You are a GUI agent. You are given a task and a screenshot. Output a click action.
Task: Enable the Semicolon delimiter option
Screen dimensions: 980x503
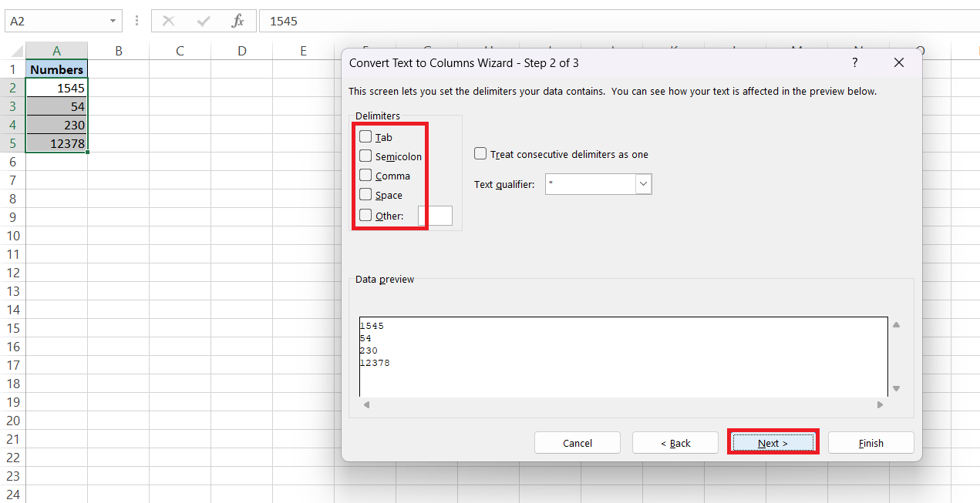pyautogui.click(x=365, y=156)
